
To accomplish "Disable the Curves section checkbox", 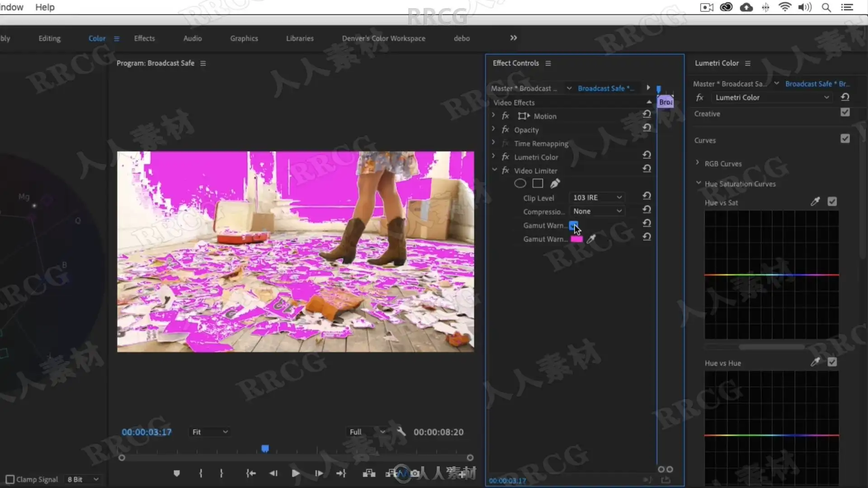I will coord(845,139).
